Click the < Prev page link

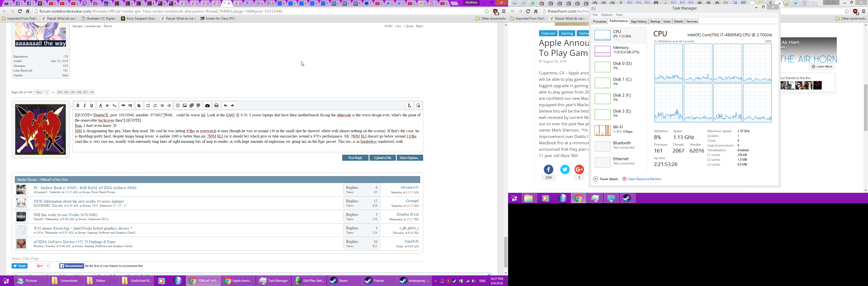(x=38, y=92)
